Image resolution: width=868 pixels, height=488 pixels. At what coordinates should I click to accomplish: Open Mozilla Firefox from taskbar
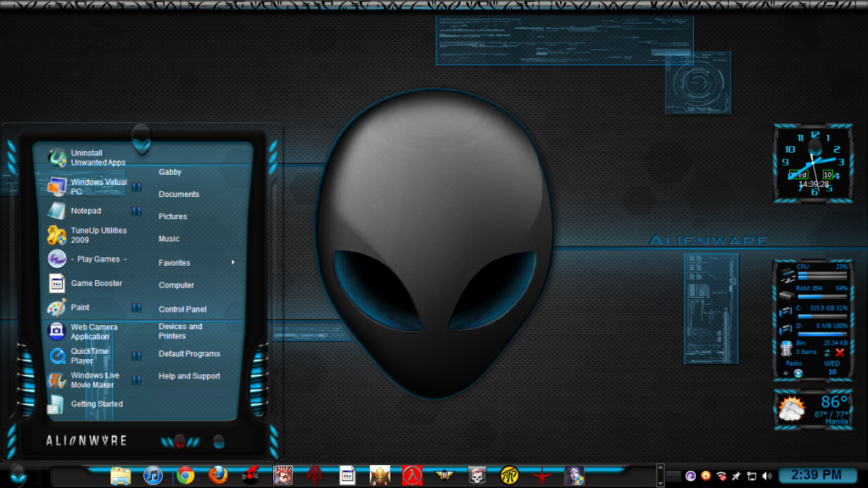218,476
